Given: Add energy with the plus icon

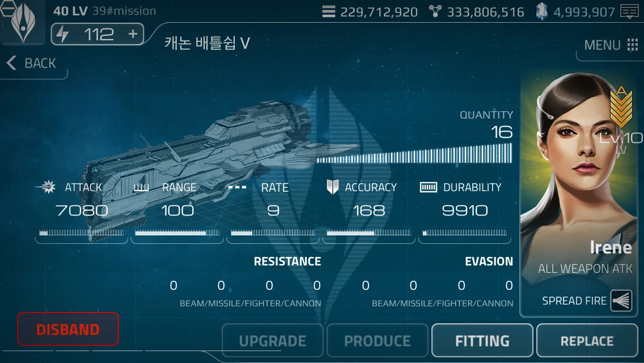Looking at the screenshot, I should (133, 33).
